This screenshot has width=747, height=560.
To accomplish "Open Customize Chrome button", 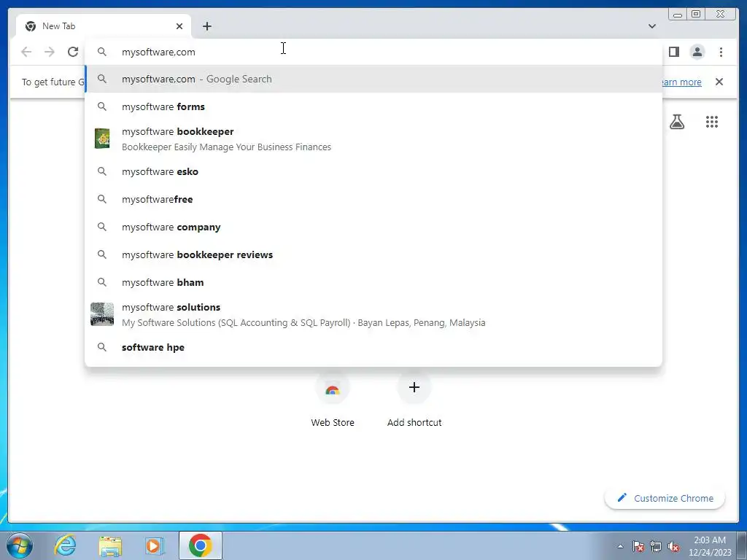I will pyautogui.click(x=665, y=498).
